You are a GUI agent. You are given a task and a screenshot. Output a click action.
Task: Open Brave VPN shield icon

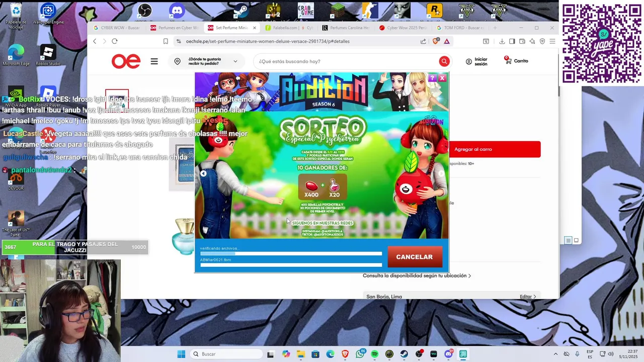[542, 41]
